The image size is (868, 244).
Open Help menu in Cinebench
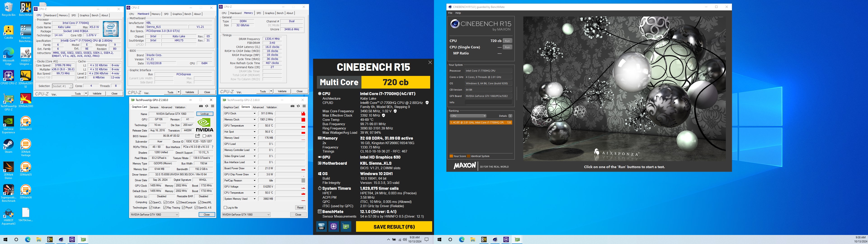(x=458, y=13)
